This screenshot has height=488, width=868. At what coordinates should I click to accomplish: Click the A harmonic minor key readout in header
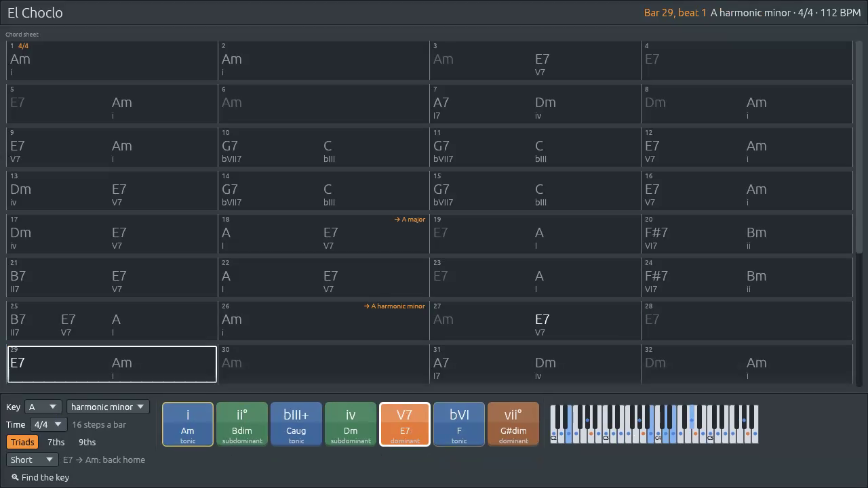pos(751,12)
